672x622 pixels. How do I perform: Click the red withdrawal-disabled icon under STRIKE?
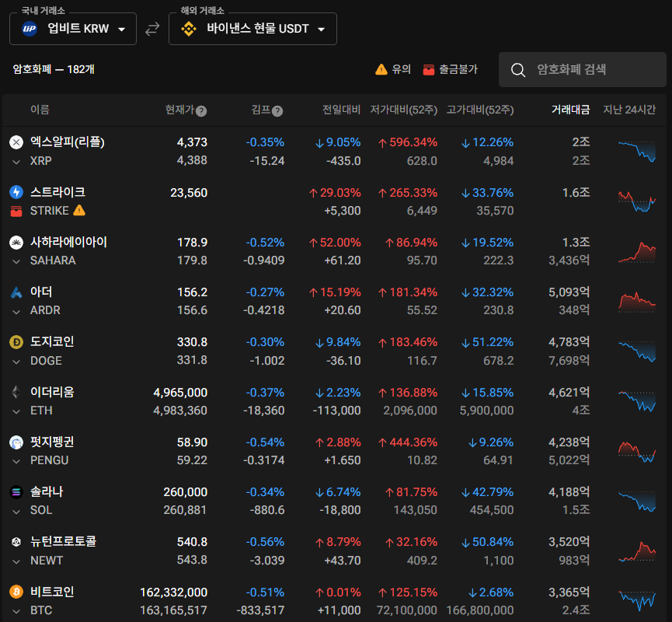click(x=16, y=211)
